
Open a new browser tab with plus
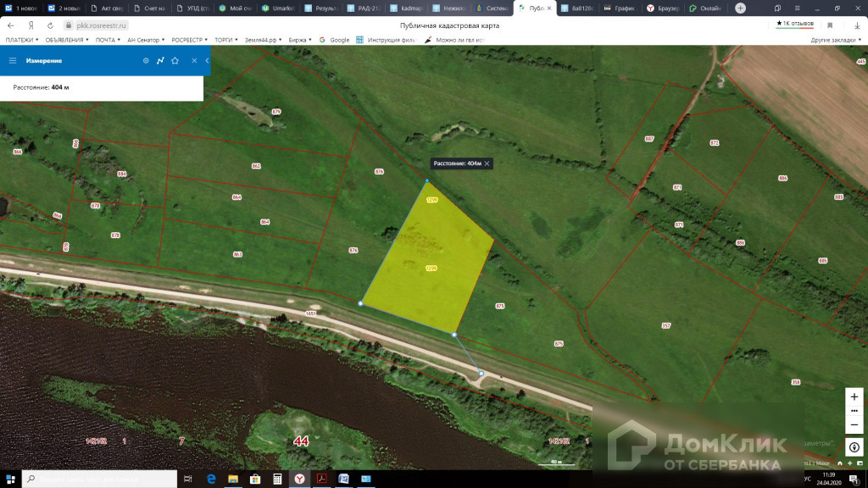click(740, 8)
